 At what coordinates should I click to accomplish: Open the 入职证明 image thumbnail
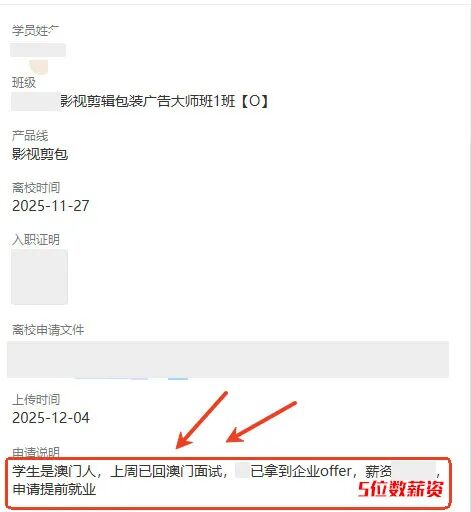(x=39, y=277)
